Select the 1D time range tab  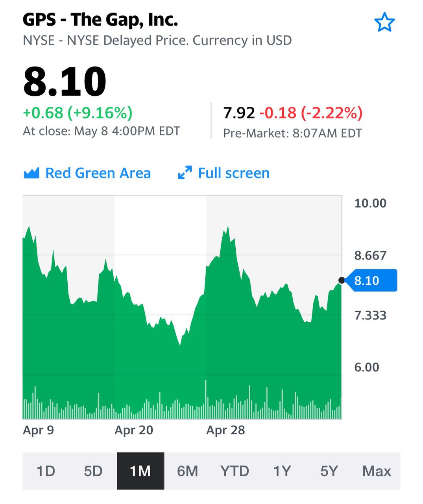pos(46,471)
